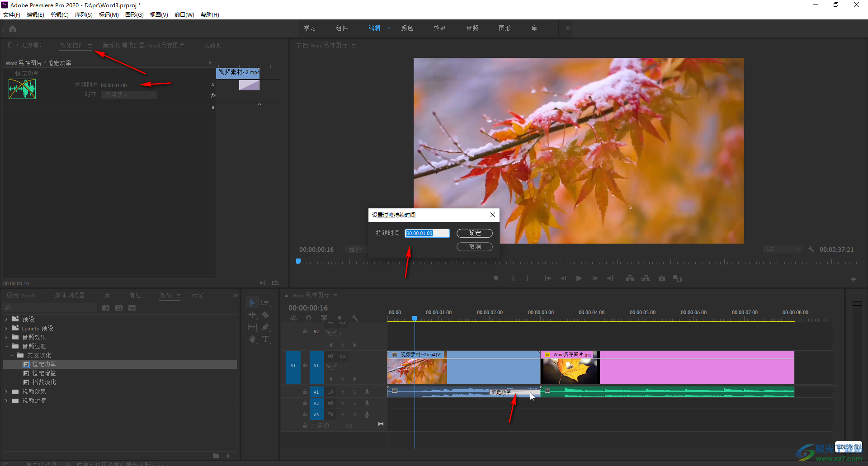Open timeline display settings wrench
The width and height of the screenshot is (868, 466).
click(x=355, y=318)
